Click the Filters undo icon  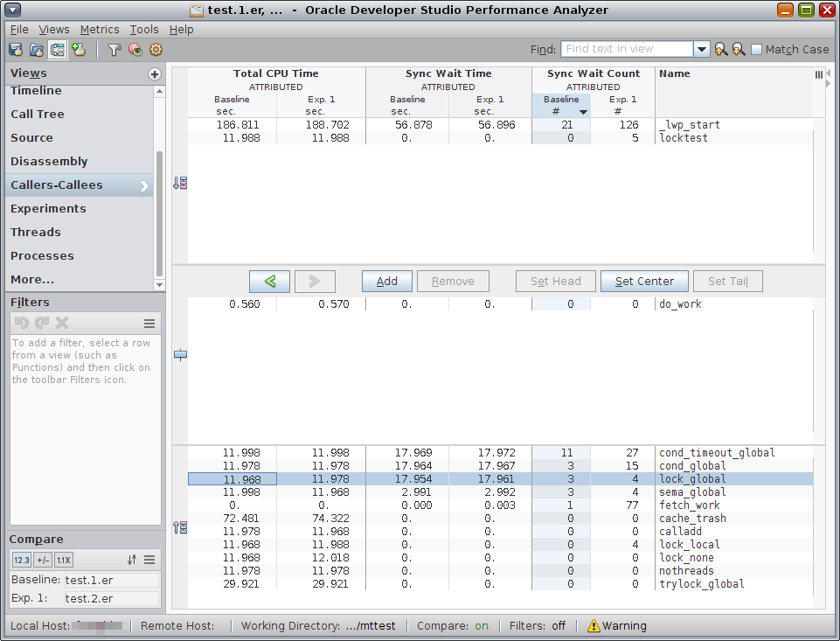(22, 323)
